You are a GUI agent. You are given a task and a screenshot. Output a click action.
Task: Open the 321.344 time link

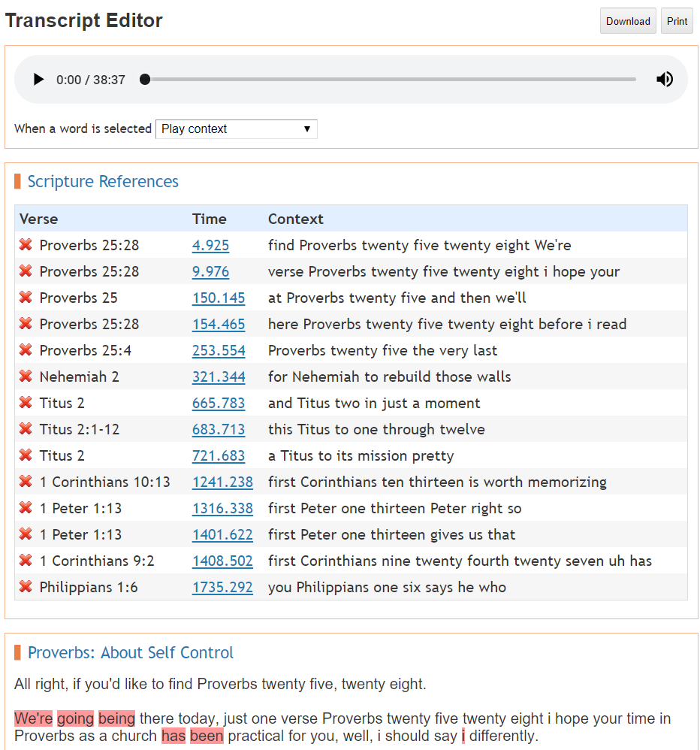pos(218,377)
